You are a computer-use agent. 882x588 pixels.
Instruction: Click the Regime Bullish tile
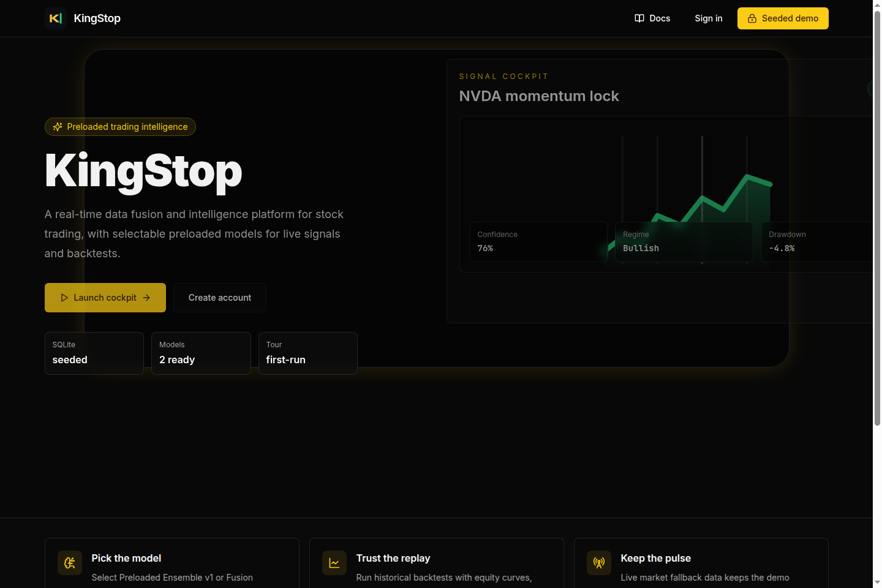[684, 242]
